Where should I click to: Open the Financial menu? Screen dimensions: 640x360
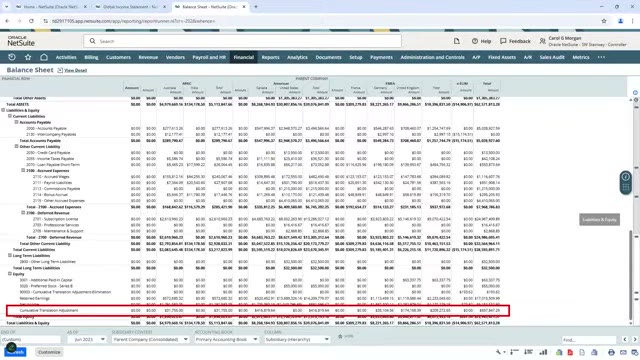coord(244,57)
